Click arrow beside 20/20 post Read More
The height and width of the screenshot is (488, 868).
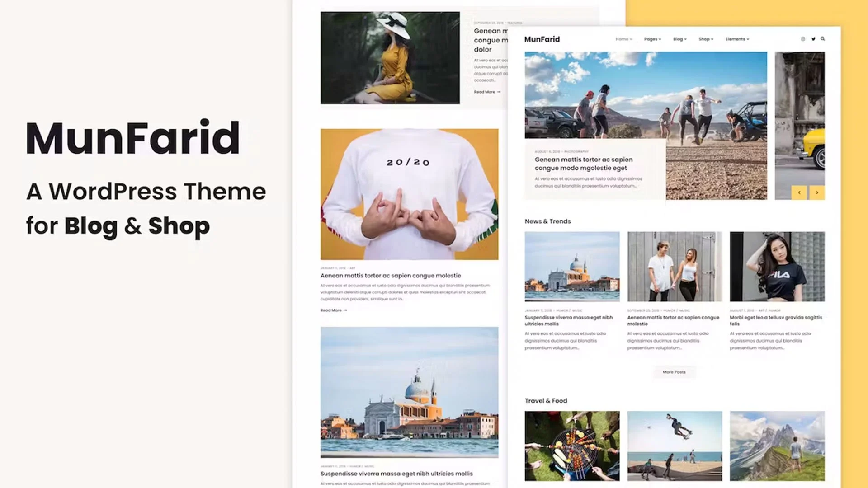tap(345, 310)
